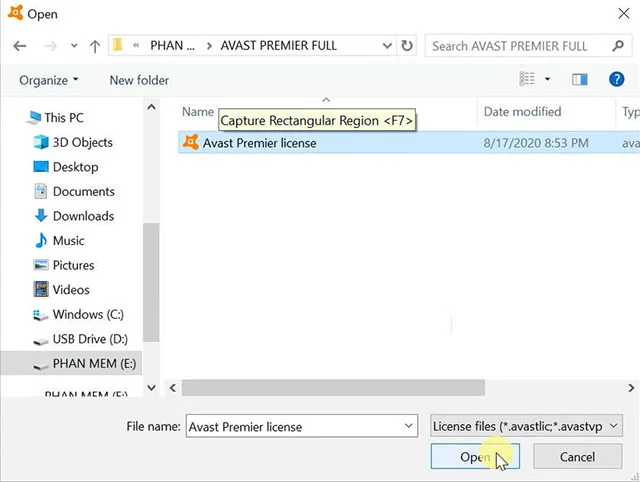Click the search magnifier icon
This screenshot has width=640, height=482.
pyautogui.click(x=618, y=46)
